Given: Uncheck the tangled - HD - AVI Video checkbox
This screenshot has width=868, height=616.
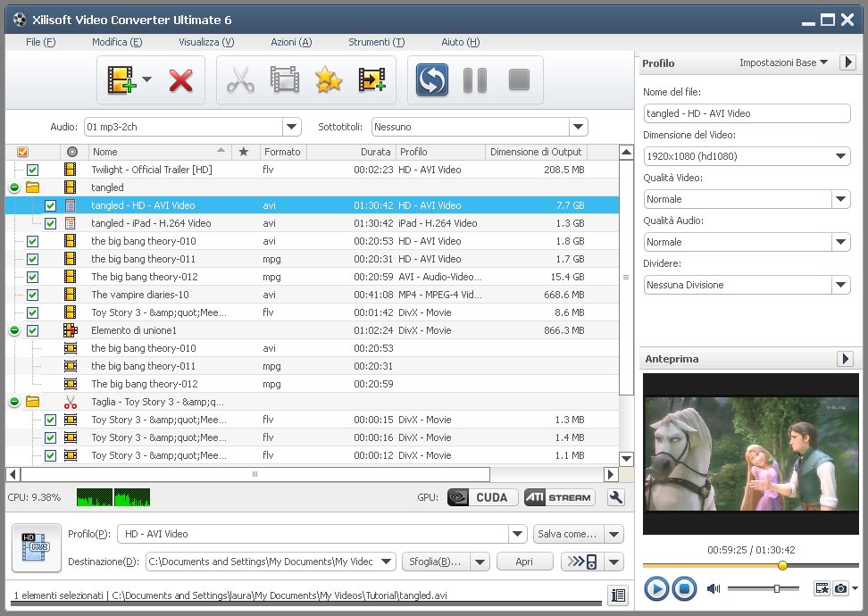Looking at the screenshot, I should tap(50, 205).
